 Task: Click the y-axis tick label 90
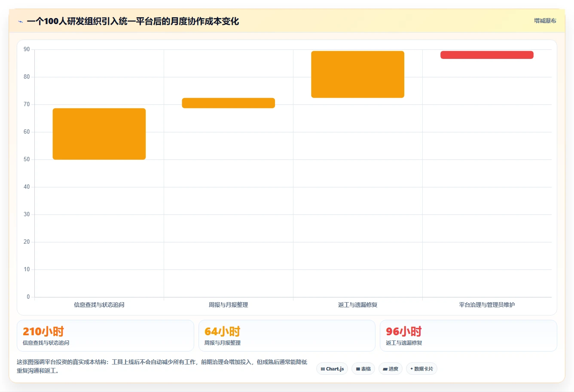click(x=27, y=49)
